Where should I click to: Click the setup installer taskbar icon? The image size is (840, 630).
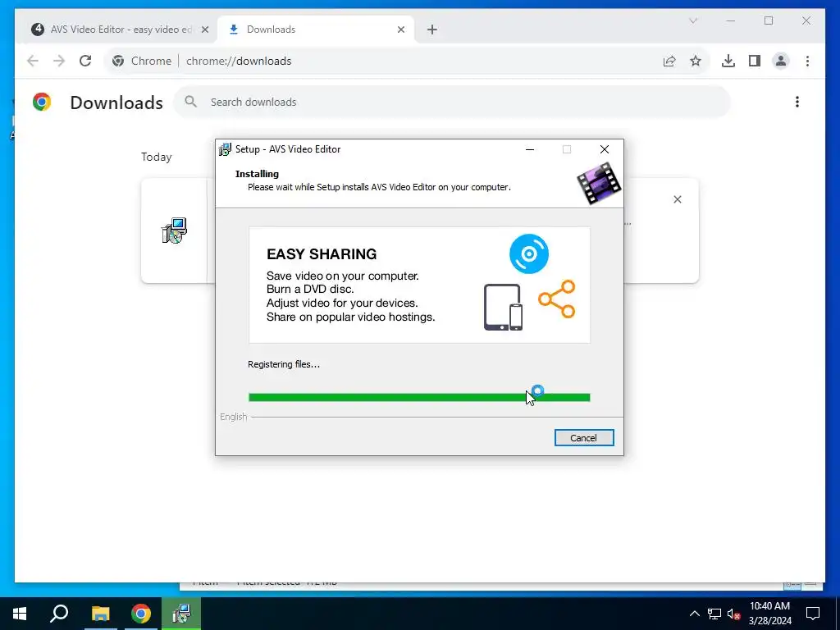(x=181, y=614)
